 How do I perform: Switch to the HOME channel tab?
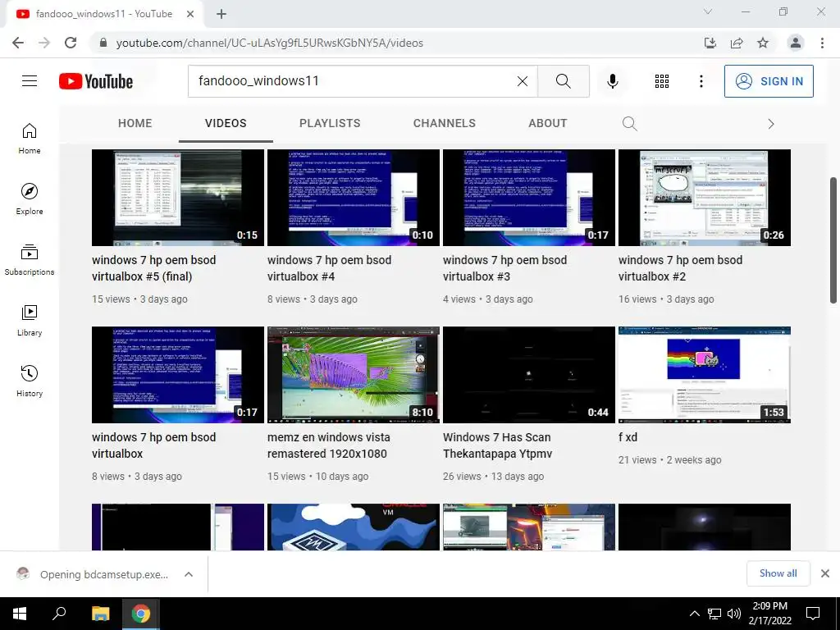tap(135, 123)
